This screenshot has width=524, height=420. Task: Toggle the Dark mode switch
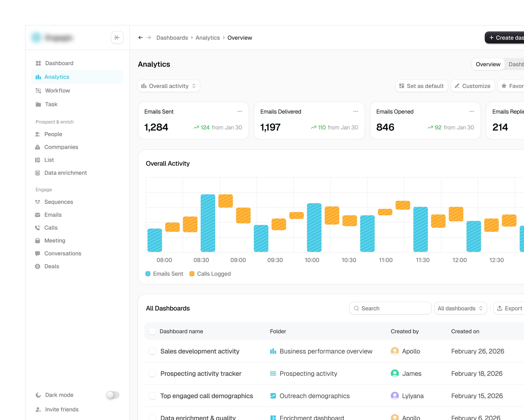click(113, 395)
